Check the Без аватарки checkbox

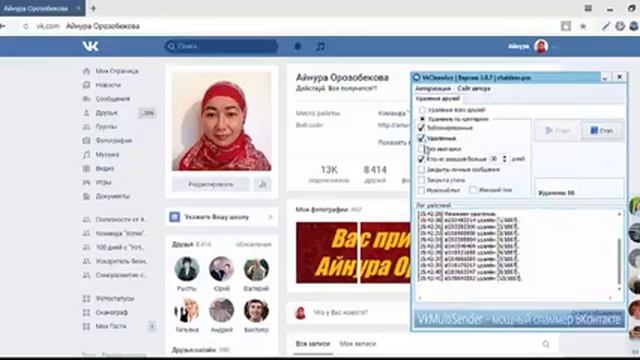(422, 149)
